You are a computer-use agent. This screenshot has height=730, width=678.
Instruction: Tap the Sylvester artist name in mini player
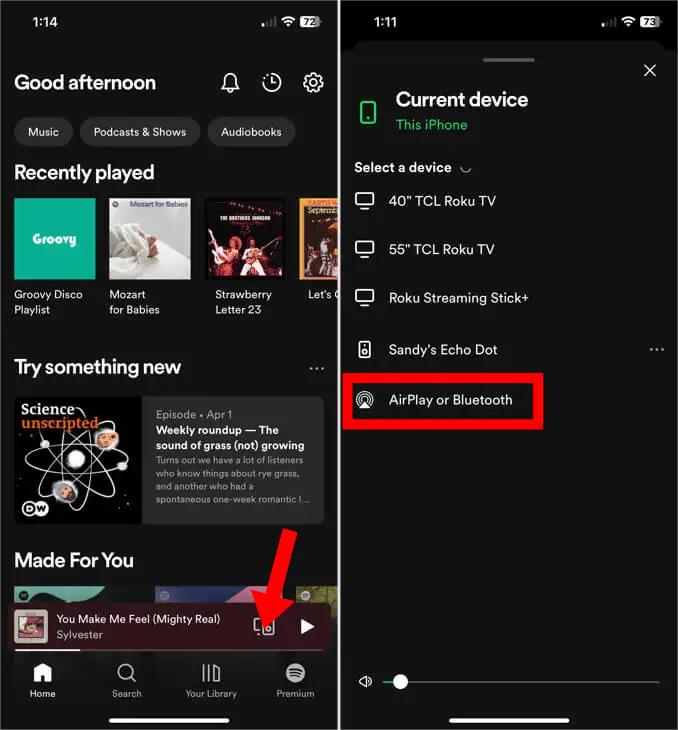coord(79,635)
